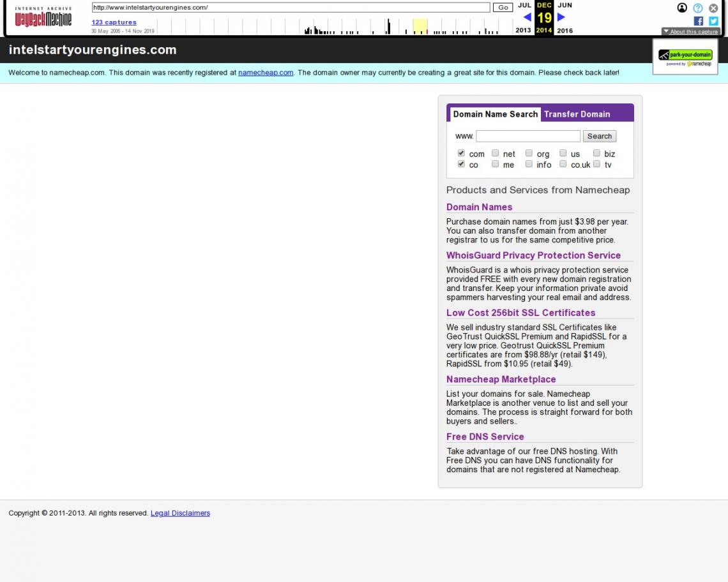Image resolution: width=728 pixels, height=582 pixels.
Task: Enable the info domain checkbox
Action: pos(529,164)
